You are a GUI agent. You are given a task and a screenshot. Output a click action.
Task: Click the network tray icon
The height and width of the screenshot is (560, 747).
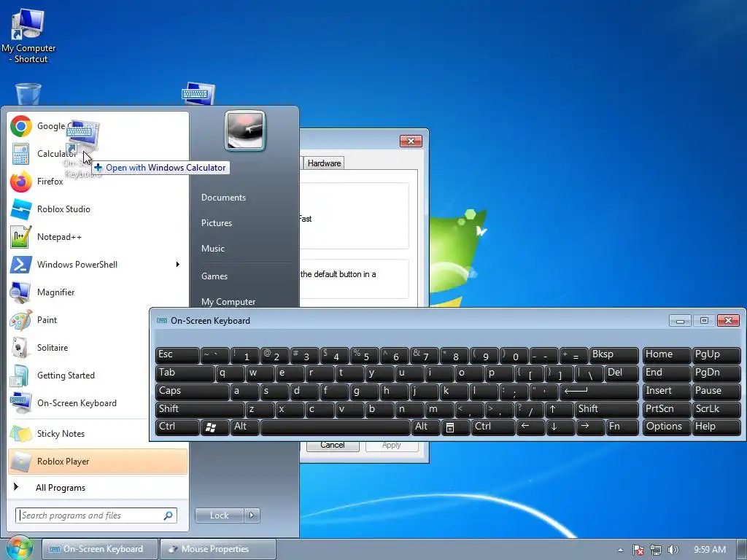[656, 550]
